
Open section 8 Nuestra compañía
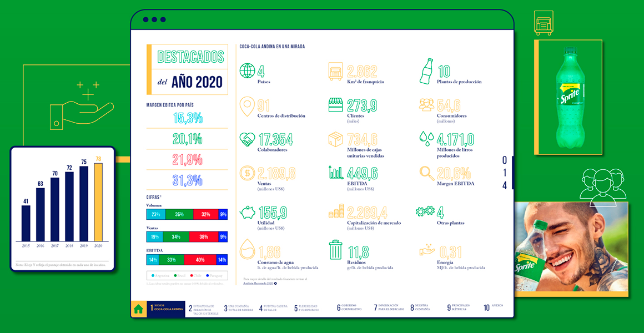420,308
